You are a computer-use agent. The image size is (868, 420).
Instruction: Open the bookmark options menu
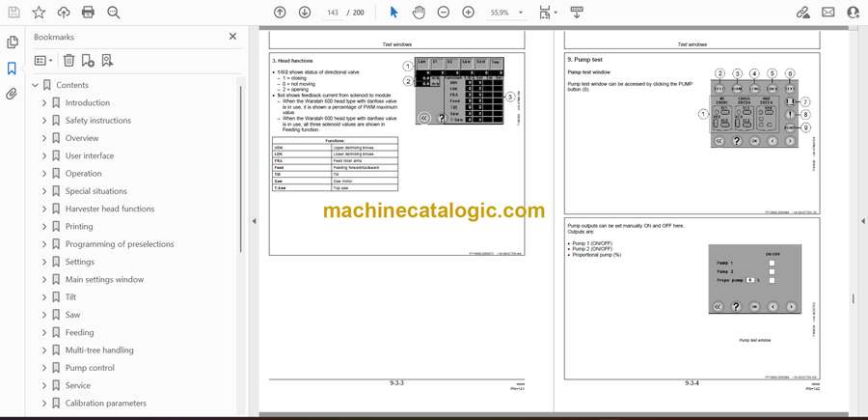(x=43, y=61)
